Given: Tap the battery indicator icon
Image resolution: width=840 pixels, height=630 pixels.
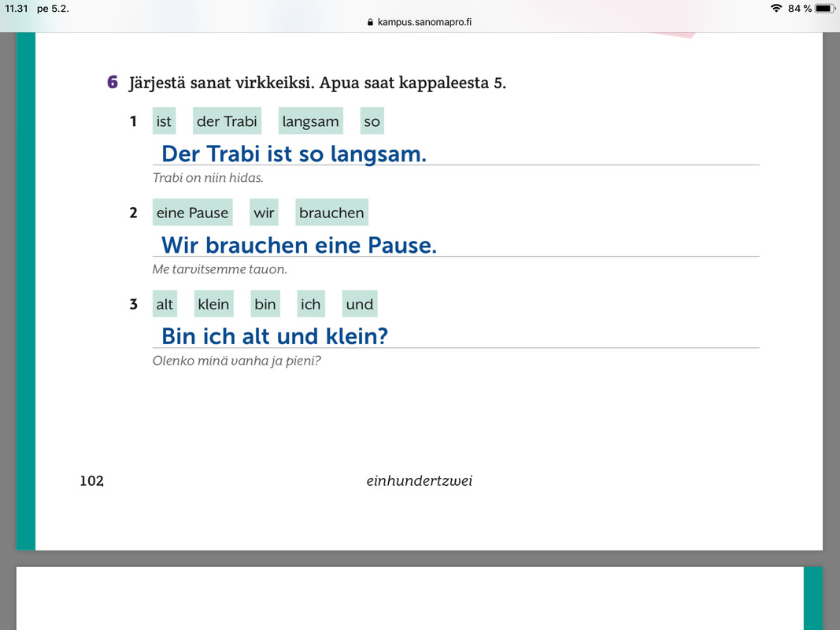Looking at the screenshot, I should pos(824,8).
